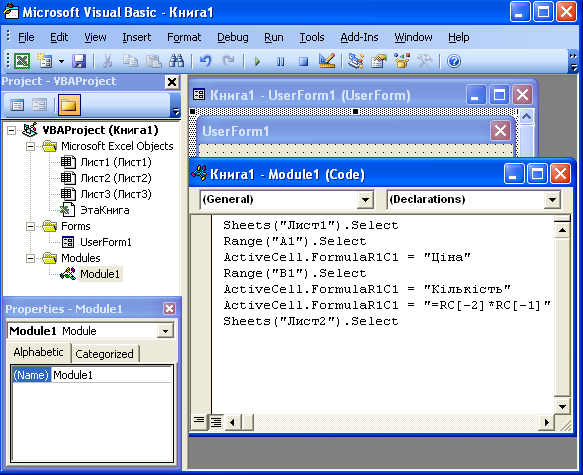The image size is (583, 475).
Task: Click the Copy toolbar icon
Action: click(x=131, y=61)
